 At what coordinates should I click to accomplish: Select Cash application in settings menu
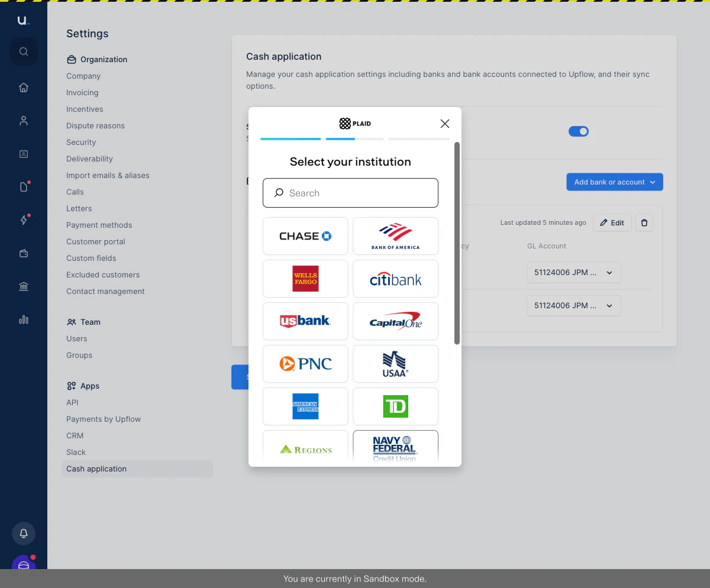coord(137,469)
